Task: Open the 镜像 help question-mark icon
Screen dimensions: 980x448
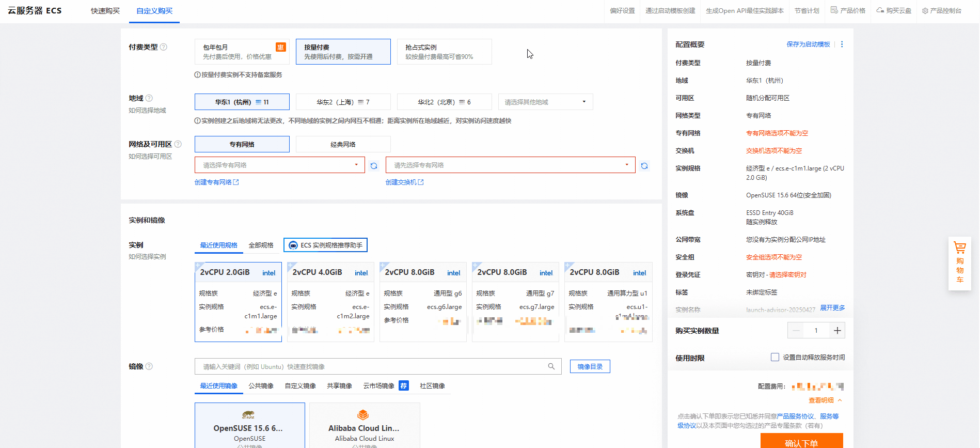Action: point(149,366)
